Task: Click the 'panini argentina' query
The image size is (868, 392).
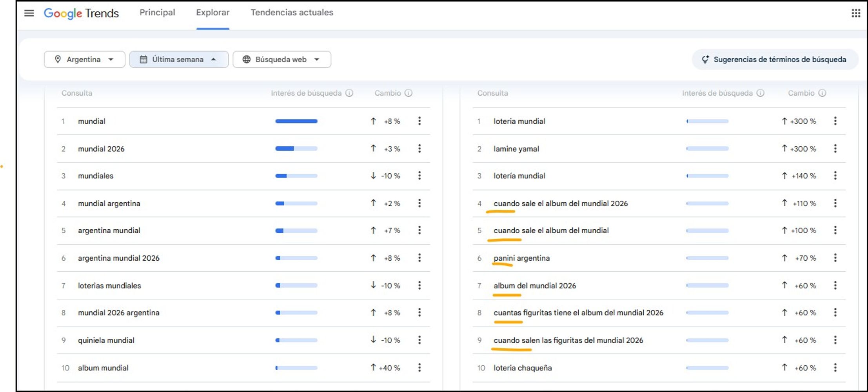Action: click(522, 258)
